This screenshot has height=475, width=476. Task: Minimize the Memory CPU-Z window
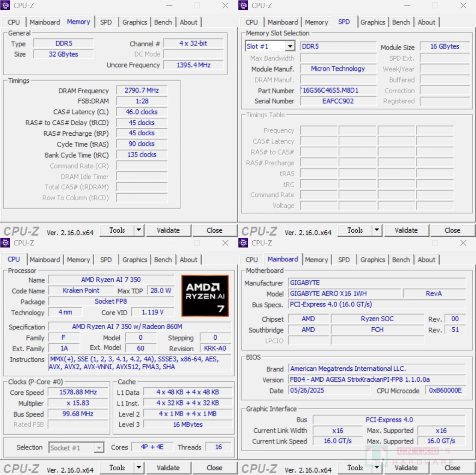169,6
